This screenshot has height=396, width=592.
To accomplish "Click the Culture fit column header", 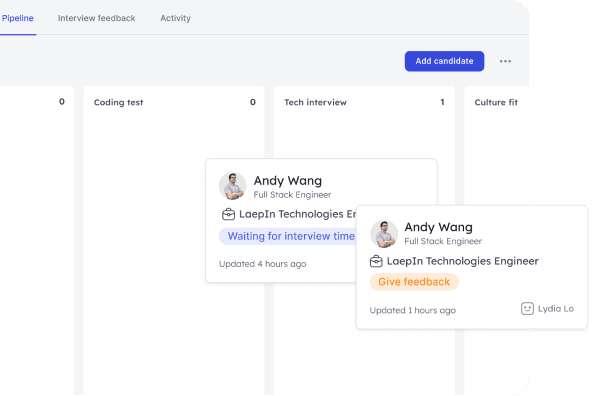I will [496, 102].
